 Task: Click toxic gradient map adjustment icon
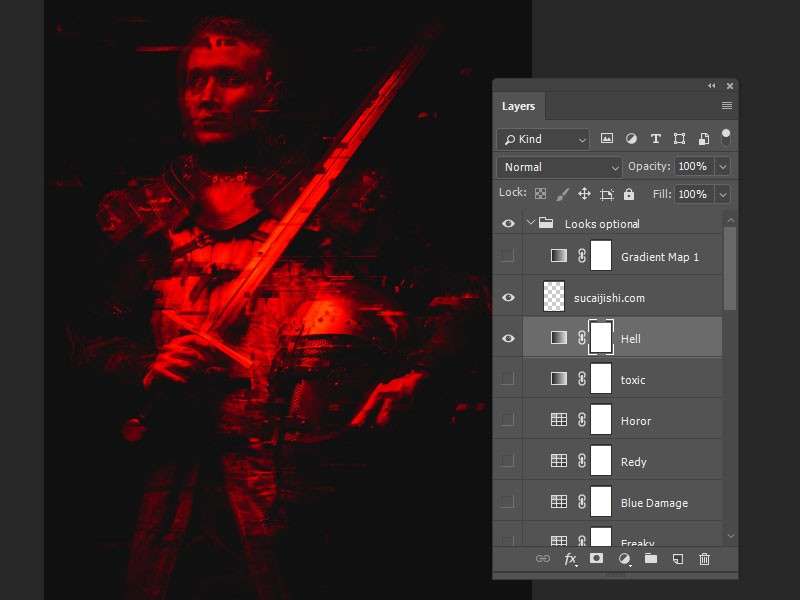pyautogui.click(x=559, y=379)
